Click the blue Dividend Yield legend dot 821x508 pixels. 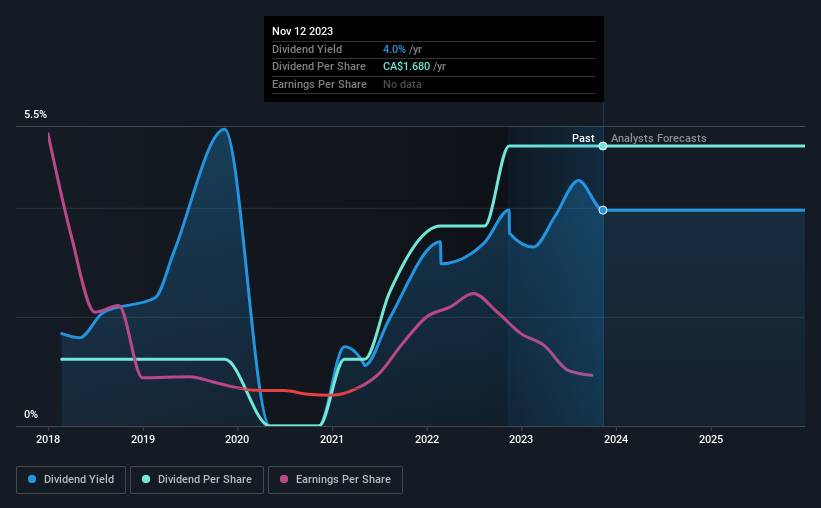tap(32, 479)
